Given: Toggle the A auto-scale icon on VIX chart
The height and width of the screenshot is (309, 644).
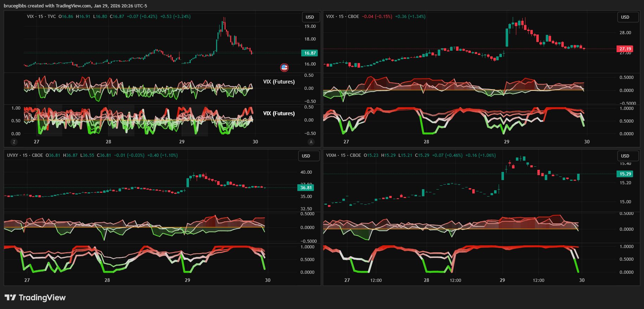Looking at the screenshot, I should 311,142.
